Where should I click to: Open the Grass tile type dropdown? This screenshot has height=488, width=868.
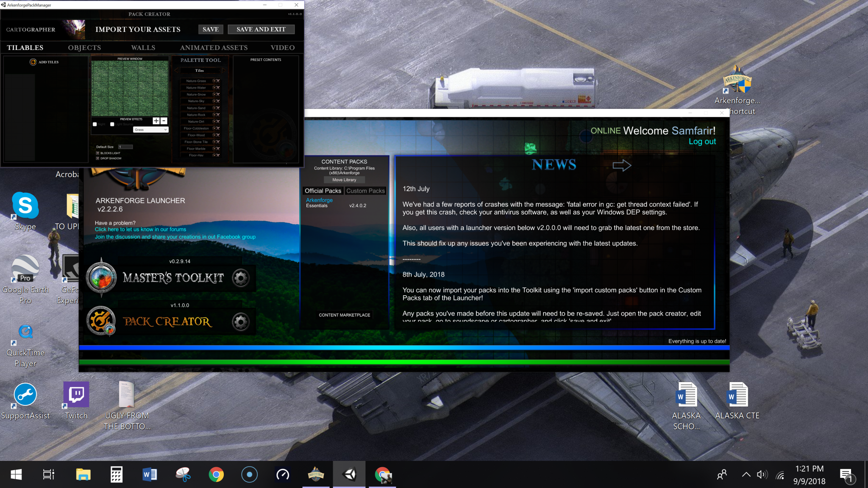click(x=151, y=130)
